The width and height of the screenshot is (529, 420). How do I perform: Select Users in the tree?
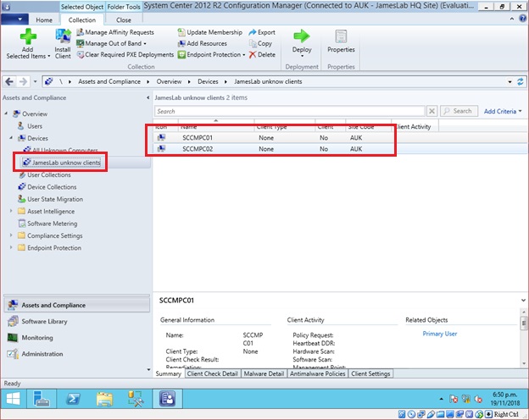click(35, 126)
